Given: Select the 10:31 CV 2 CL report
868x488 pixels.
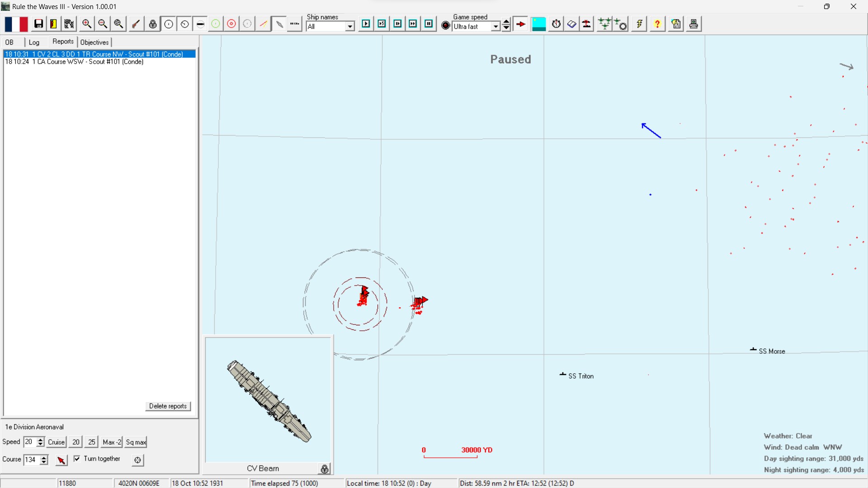Looking at the screenshot, I should [x=99, y=54].
